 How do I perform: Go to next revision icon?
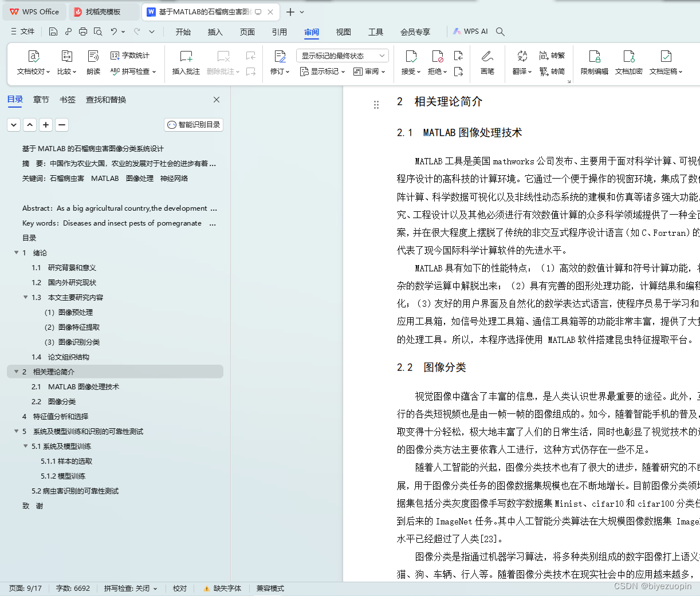(458, 72)
